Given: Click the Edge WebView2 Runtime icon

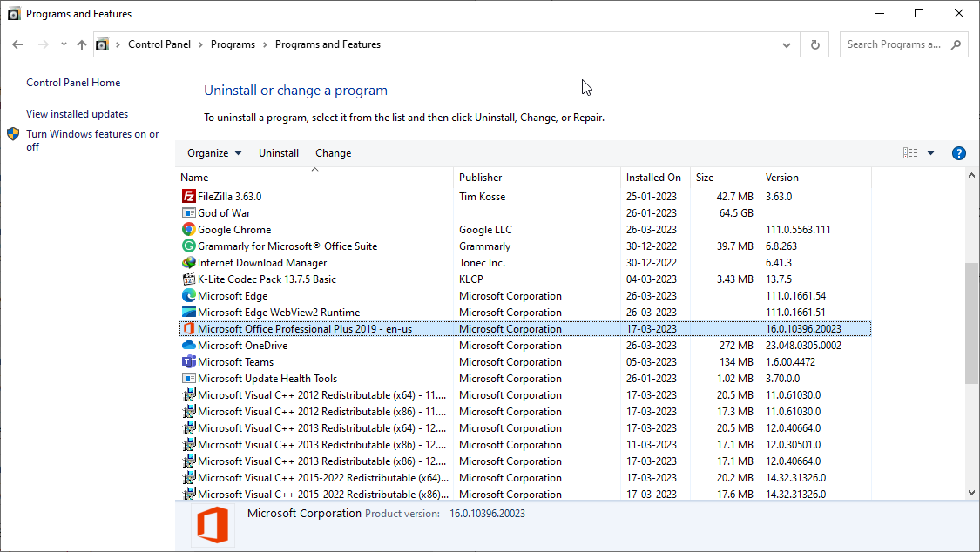Looking at the screenshot, I should [188, 313].
